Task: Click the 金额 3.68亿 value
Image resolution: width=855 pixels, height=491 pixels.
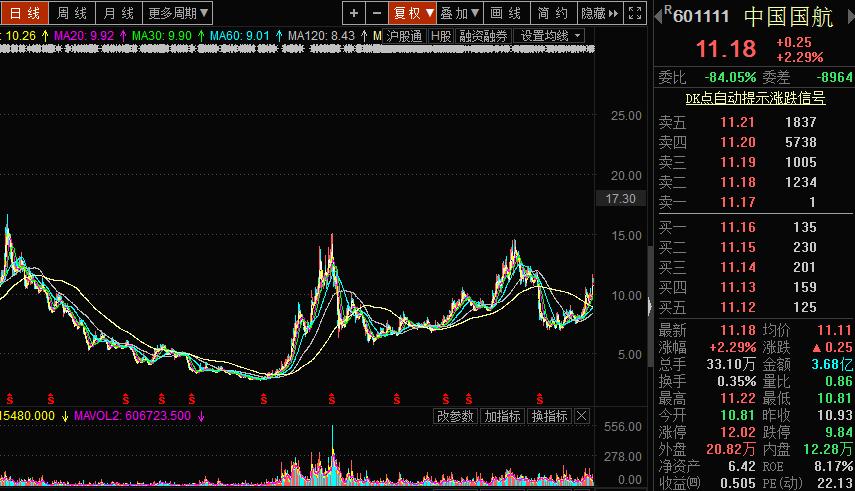Action: tap(832, 364)
